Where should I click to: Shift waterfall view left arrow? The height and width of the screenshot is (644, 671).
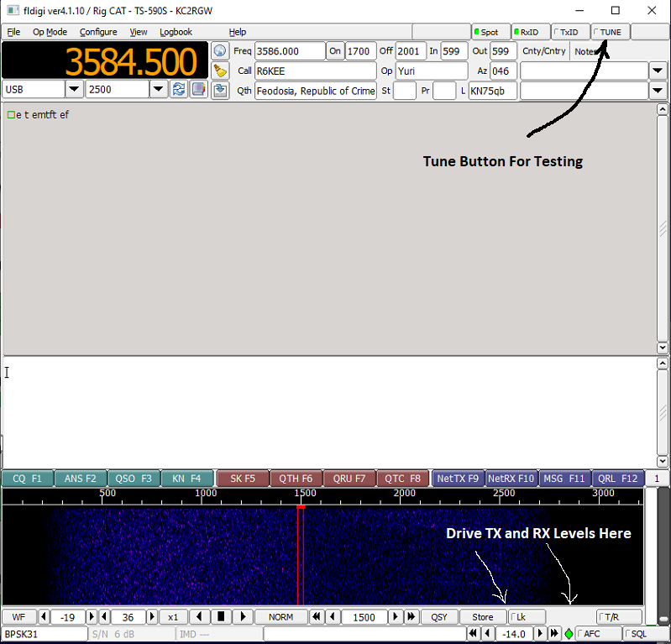(199, 617)
